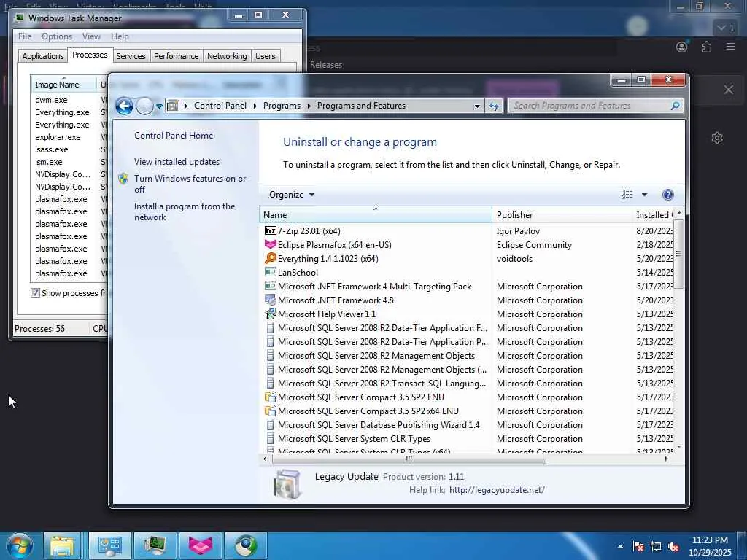Sort Task Manager by Image Name column
Image resolution: width=747 pixels, height=560 pixels.
63,85
